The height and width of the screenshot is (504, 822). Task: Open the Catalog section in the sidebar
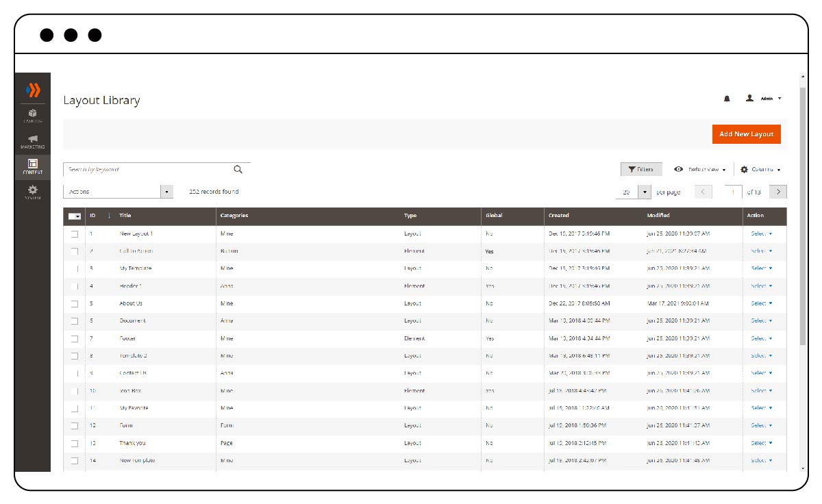pyautogui.click(x=33, y=115)
